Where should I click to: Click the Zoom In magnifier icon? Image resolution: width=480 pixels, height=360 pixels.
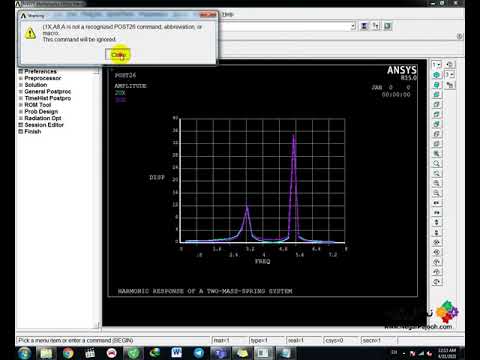click(x=437, y=183)
